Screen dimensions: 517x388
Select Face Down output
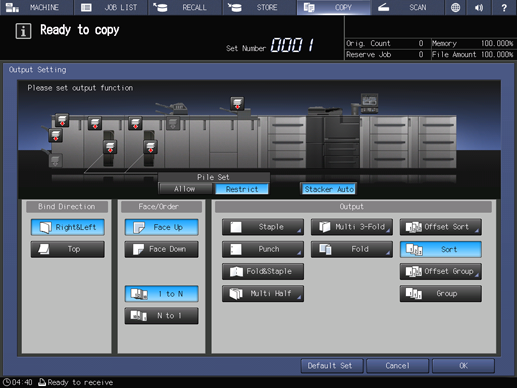tap(162, 249)
